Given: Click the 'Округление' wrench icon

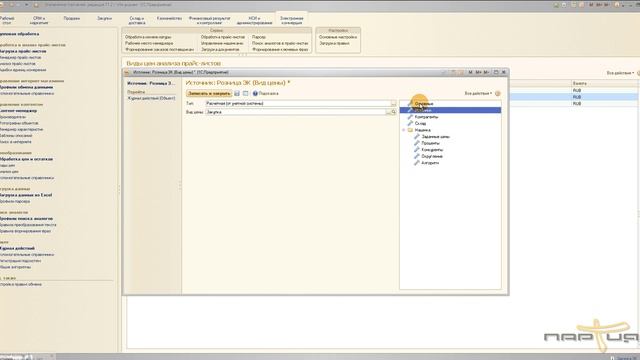Looking at the screenshot, I should (417, 156).
